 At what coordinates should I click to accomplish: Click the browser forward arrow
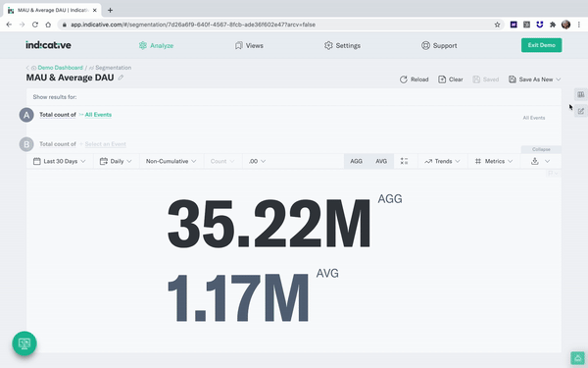[x=23, y=25]
